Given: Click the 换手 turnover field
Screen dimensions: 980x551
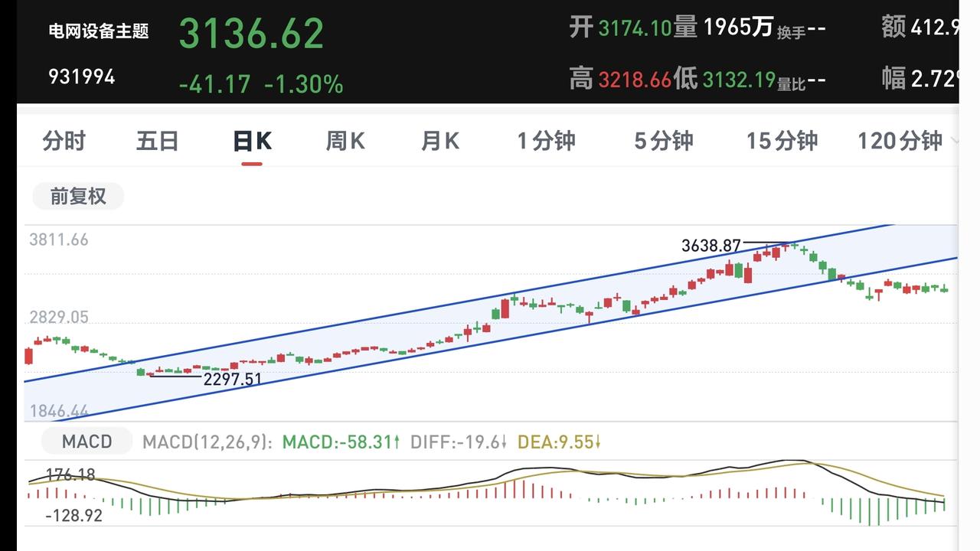Looking at the screenshot, I should [802, 31].
